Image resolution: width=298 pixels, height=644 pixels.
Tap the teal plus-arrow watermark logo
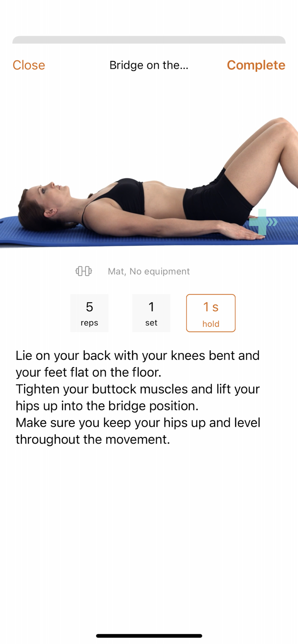click(x=263, y=222)
